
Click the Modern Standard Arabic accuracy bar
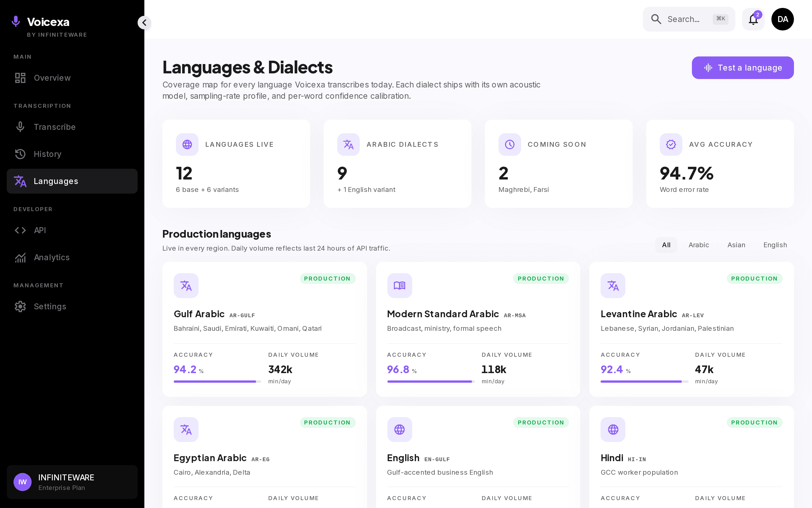[431, 381]
